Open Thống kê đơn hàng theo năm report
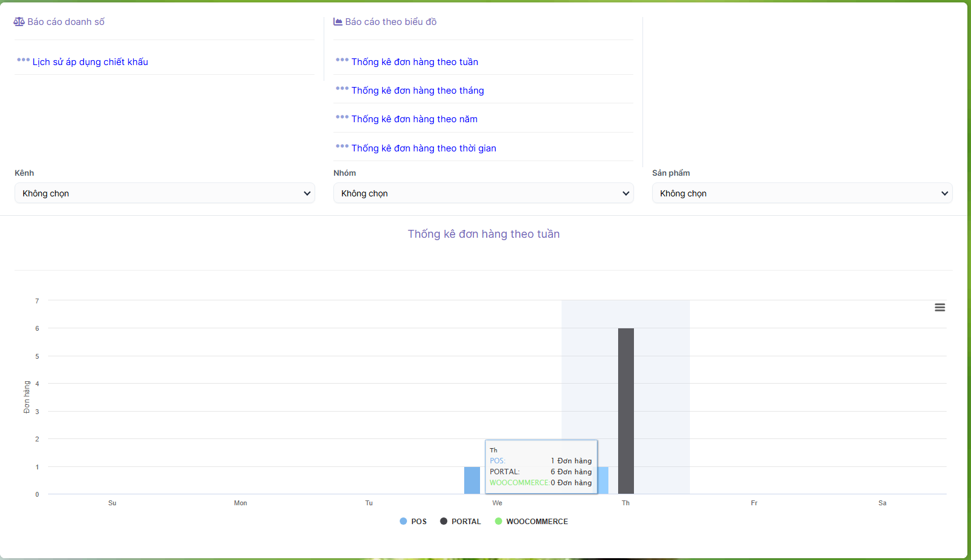Screen dimensions: 971x560 click(414, 119)
